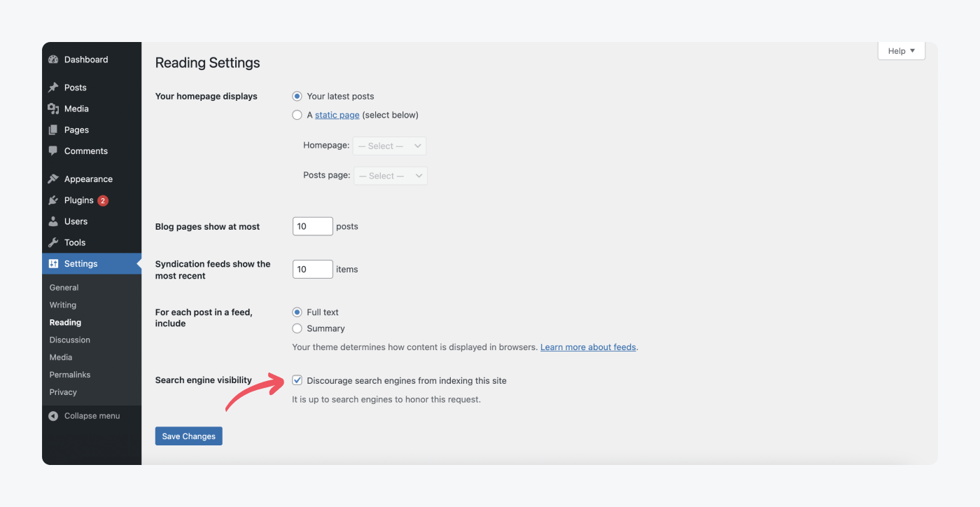The height and width of the screenshot is (507, 980).
Task: Switch to the Writing settings section
Action: pyautogui.click(x=62, y=305)
